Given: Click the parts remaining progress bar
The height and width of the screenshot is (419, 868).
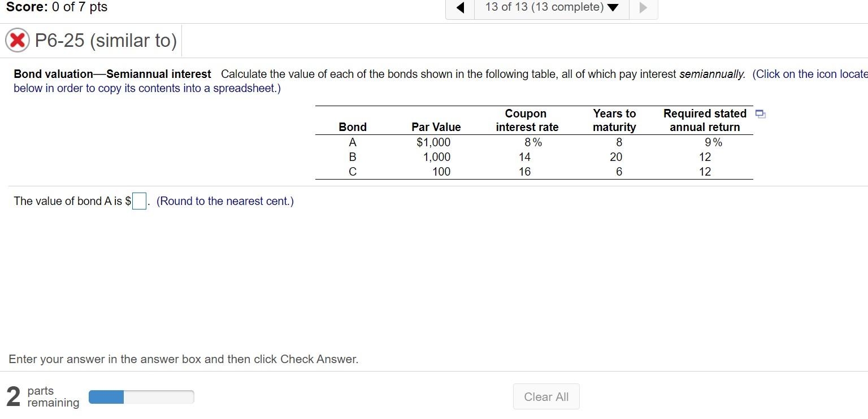Looking at the screenshot, I should [x=141, y=397].
